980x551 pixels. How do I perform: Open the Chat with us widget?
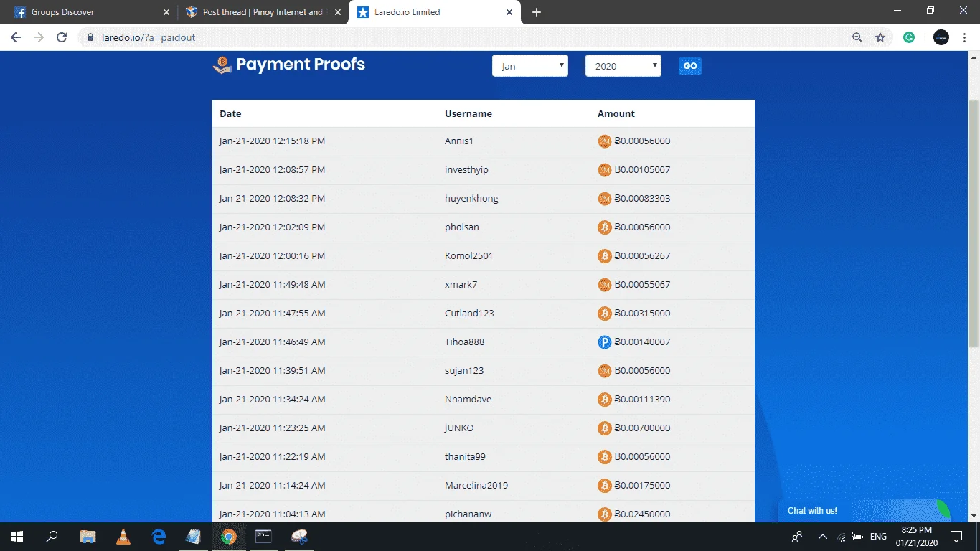(x=864, y=510)
